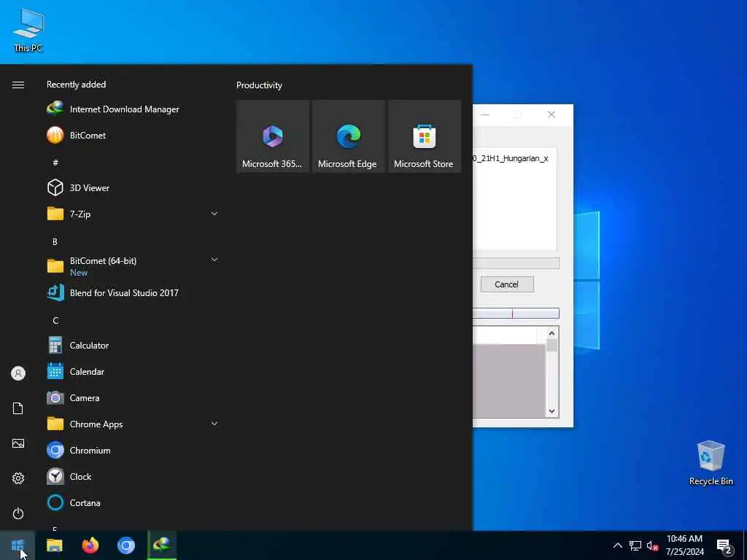Click the Power button in Start
Screen dimensions: 747x560
18,513
